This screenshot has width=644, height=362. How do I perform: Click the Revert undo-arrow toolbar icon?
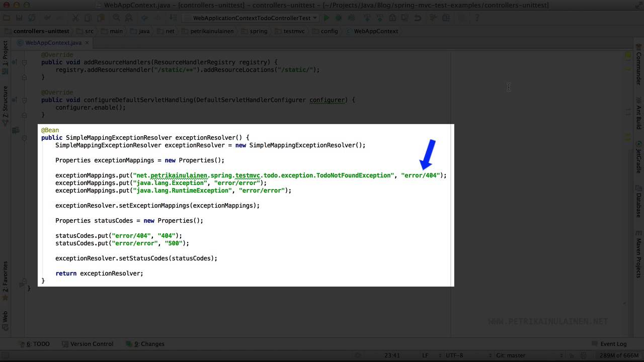(418, 18)
